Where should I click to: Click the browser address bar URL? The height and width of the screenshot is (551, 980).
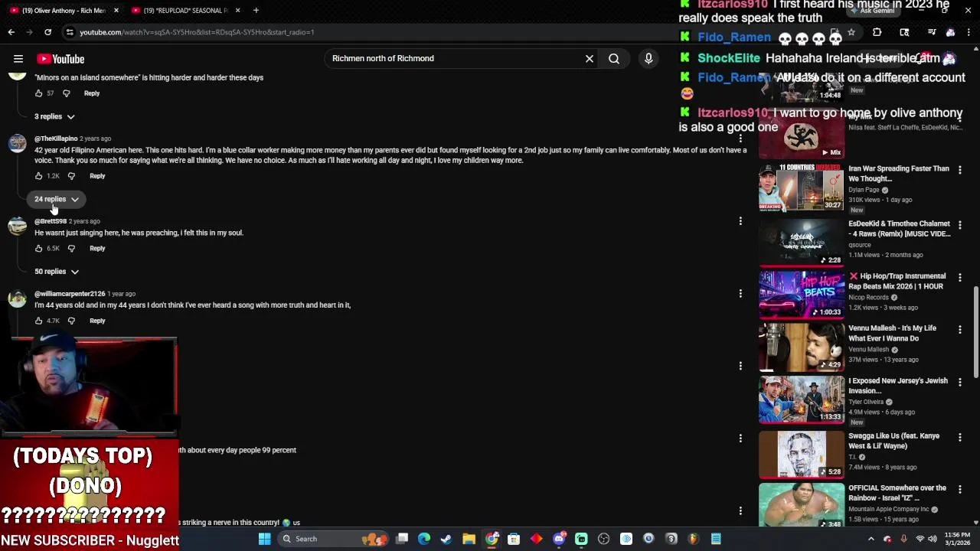coord(197,32)
